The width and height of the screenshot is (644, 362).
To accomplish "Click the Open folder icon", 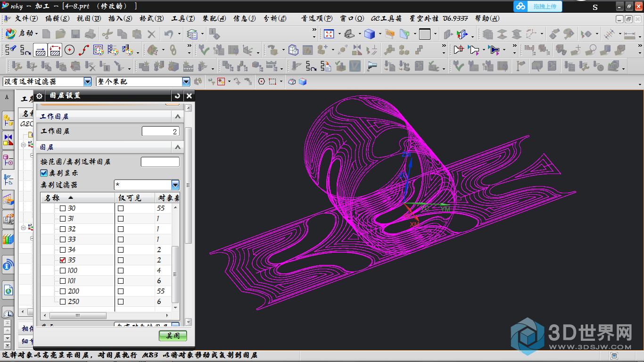I will (x=61, y=34).
